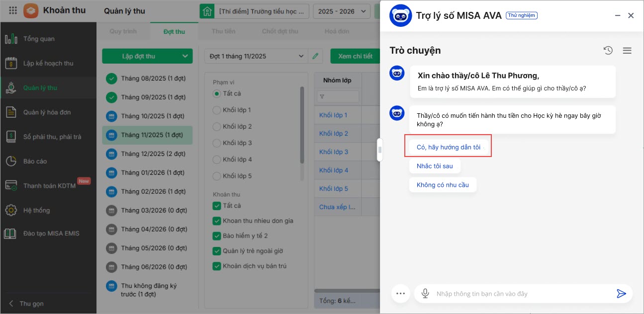Select the Khối lớp 5 radio option

(x=216, y=176)
